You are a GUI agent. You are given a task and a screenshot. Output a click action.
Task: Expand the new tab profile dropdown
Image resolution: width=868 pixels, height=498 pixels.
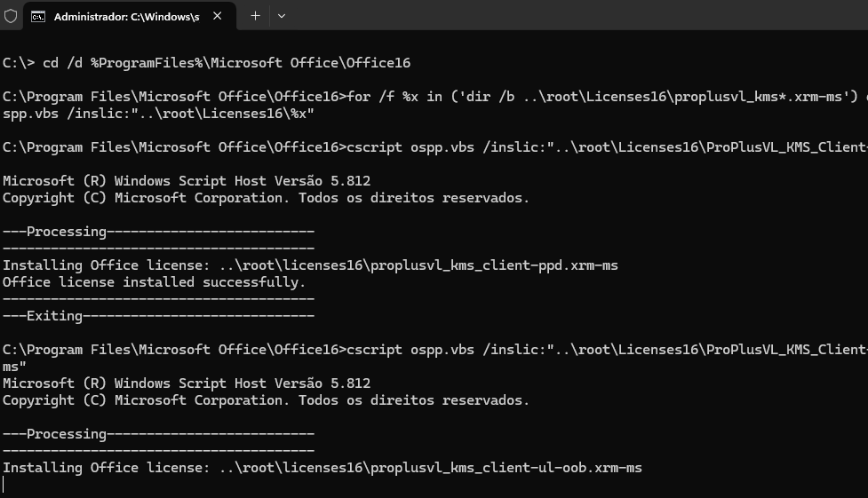click(x=282, y=16)
